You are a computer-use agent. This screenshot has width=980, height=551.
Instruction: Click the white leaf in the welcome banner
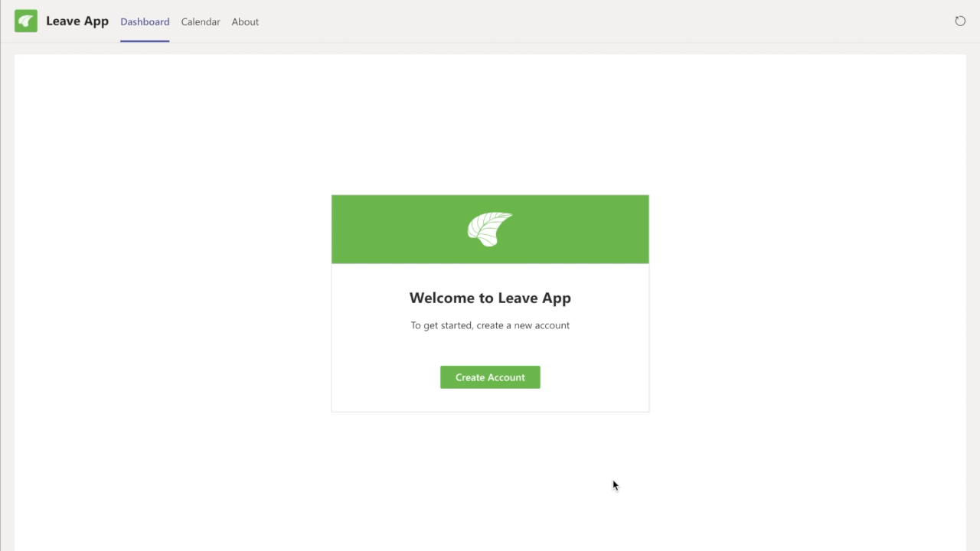(x=490, y=229)
